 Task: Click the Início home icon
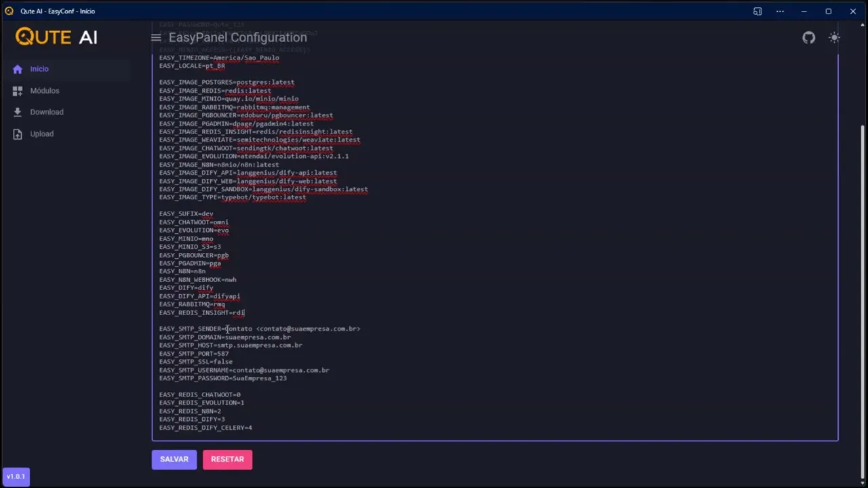pos(18,69)
